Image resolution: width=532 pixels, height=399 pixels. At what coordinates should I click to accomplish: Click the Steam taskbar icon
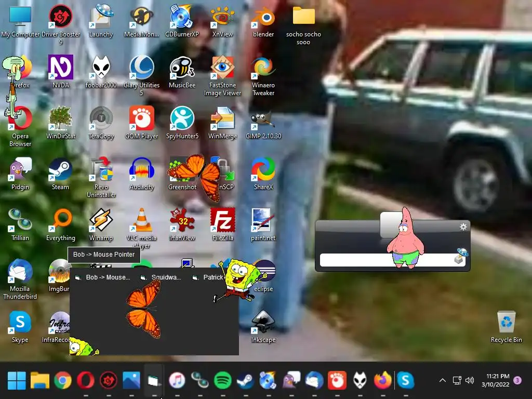coord(246,380)
